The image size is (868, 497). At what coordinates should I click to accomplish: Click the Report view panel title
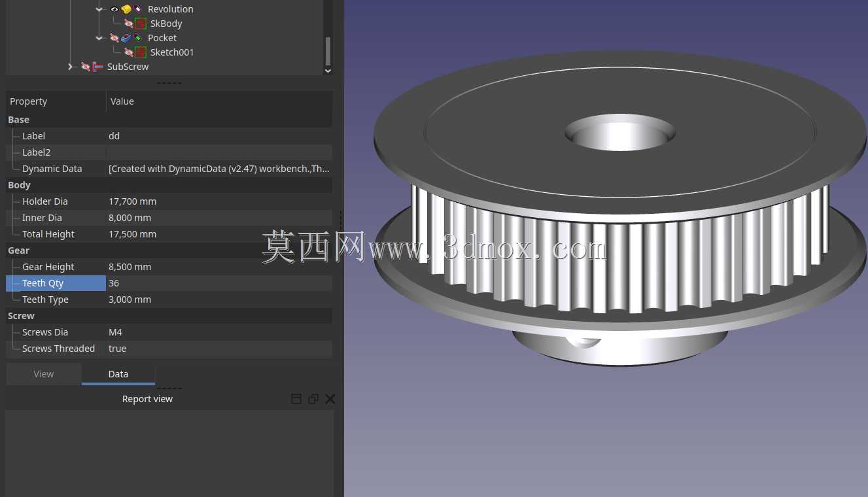pos(147,399)
